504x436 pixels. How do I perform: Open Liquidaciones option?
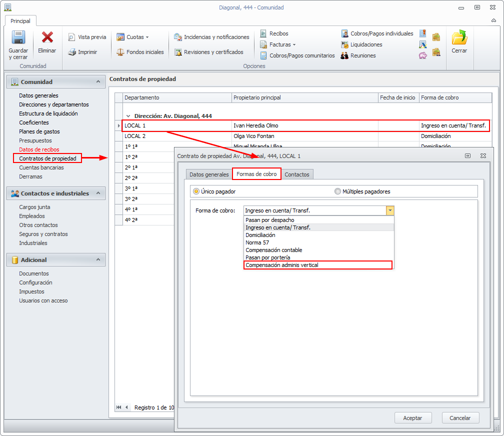coord(361,44)
